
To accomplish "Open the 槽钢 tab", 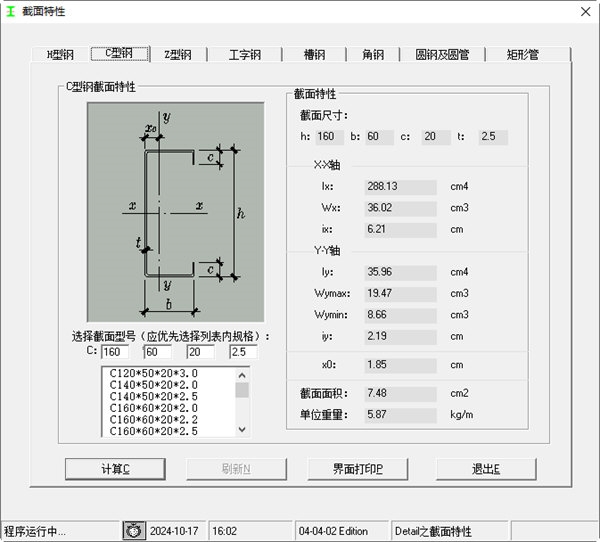I will (x=314, y=55).
